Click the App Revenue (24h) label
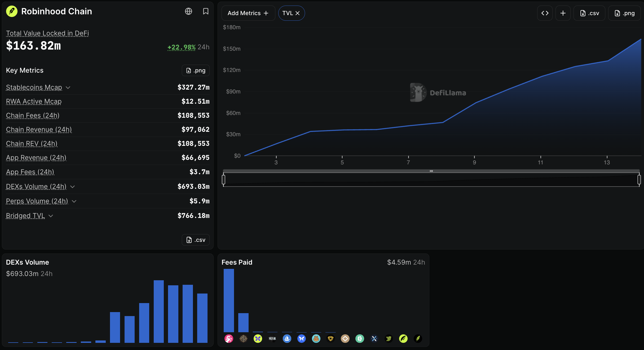 (36, 158)
